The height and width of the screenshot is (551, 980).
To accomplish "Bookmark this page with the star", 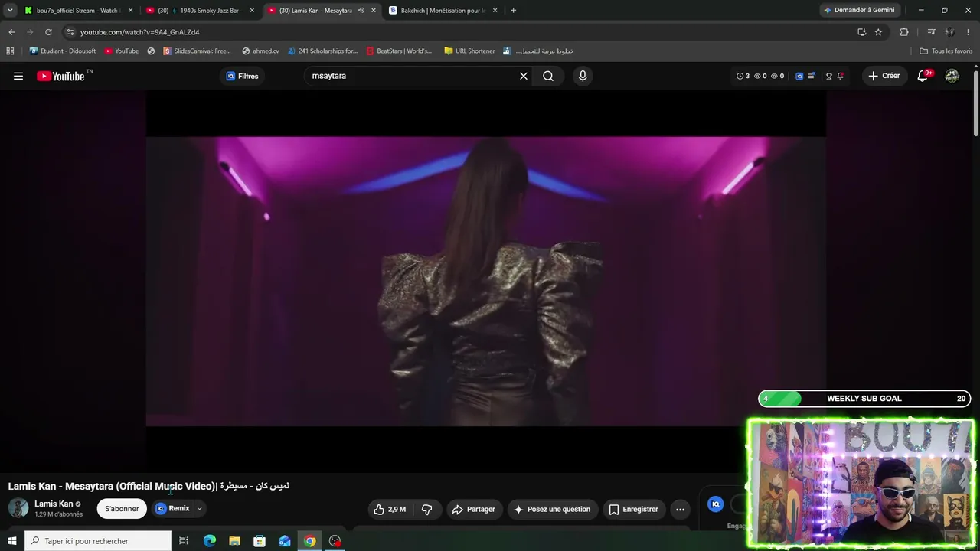I will click(x=878, y=32).
